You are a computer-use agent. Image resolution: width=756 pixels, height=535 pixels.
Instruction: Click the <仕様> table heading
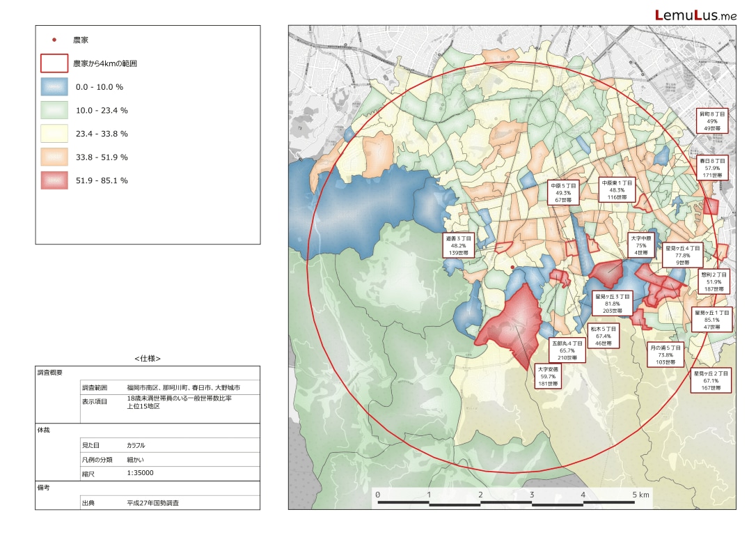tap(148, 359)
